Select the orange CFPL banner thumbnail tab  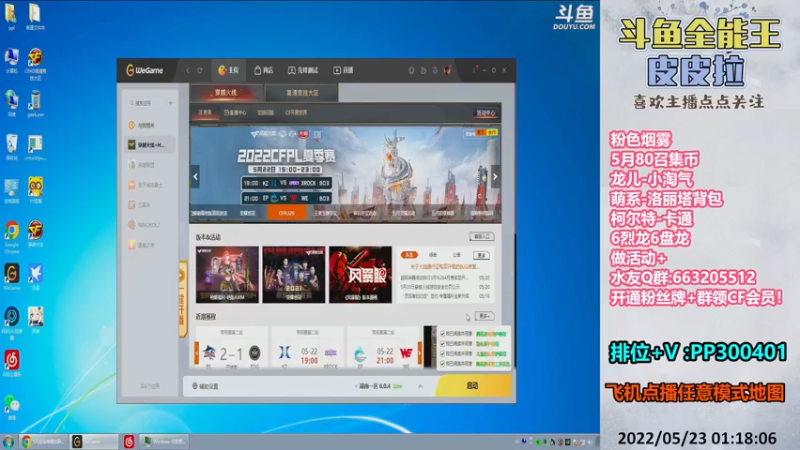287,213
